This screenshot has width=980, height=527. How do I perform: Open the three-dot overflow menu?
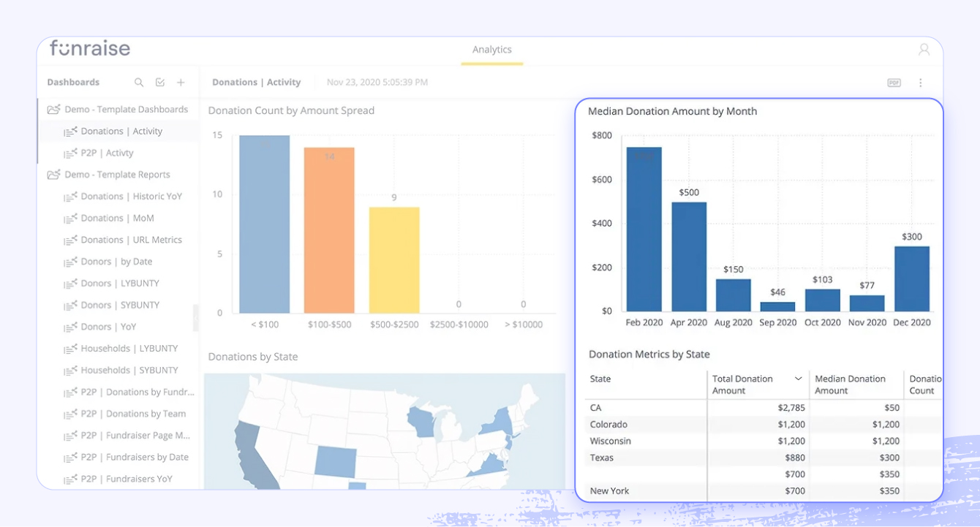click(x=920, y=82)
